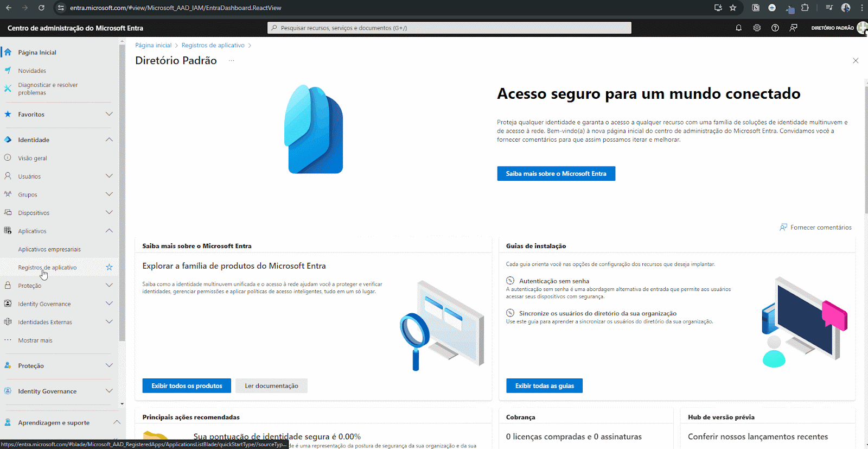Click Saiba mais sobre o Microsoft Entra button

[x=556, y=174]
